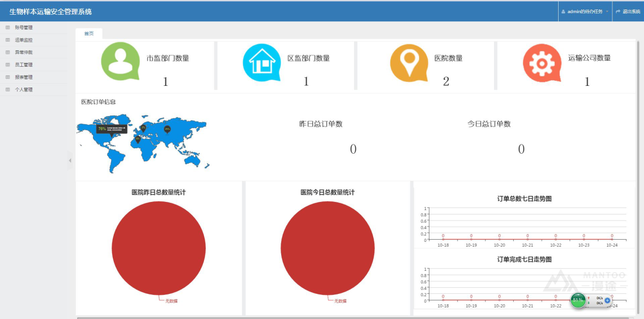Expand the 员工管理 sidebar menu
This screenshot has height=319, width=644.
tap(24, 65)
